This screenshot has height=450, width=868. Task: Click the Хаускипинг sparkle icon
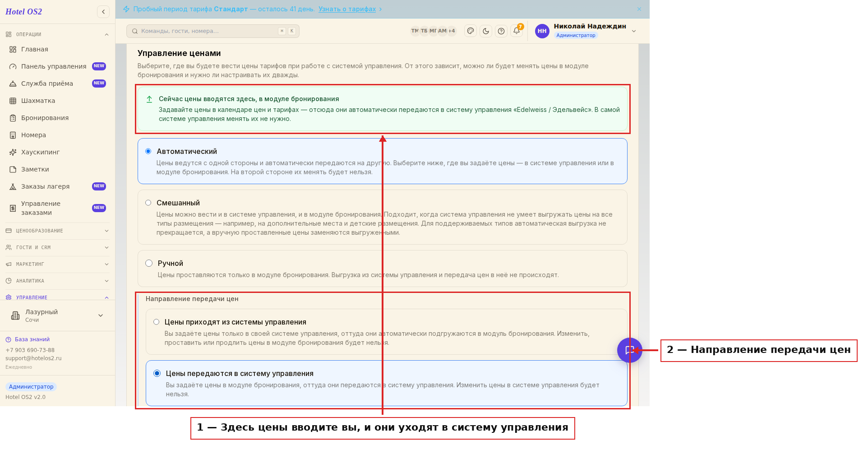click(13, 152)
